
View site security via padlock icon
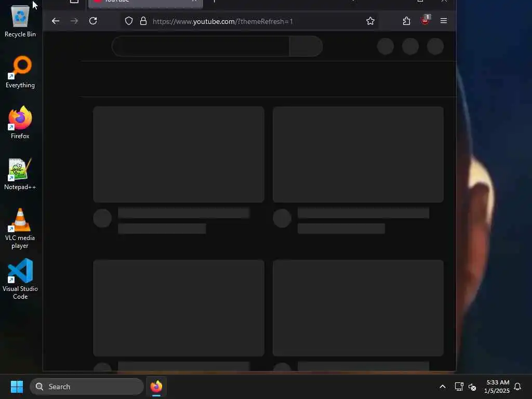coord(143,21)
